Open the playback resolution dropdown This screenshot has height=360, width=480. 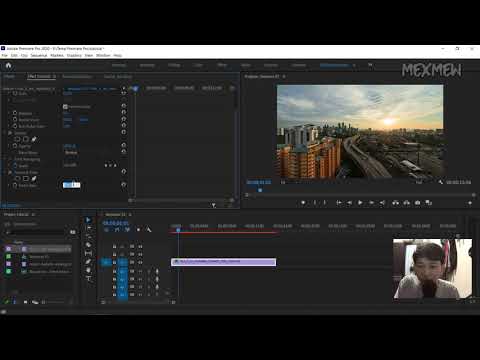(419, 182)
